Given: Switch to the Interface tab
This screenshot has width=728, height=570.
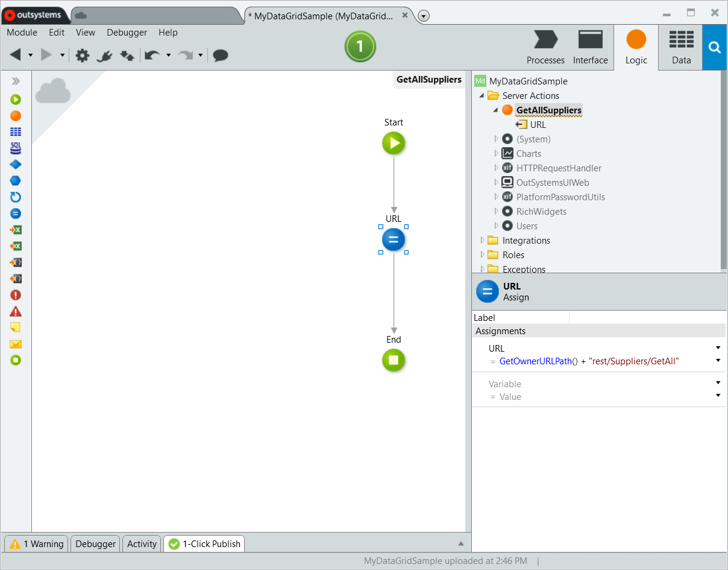Looking at the screenshot, I should coord(590,47).
